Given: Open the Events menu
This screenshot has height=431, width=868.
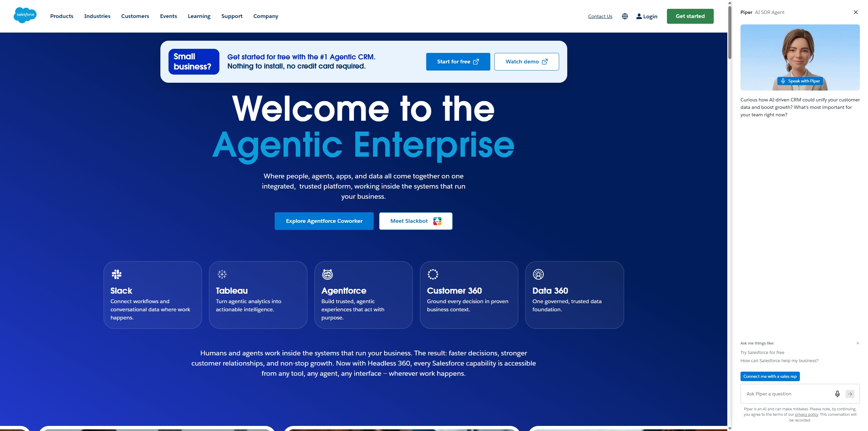Looking at the screenshot, I should (169, 16).
